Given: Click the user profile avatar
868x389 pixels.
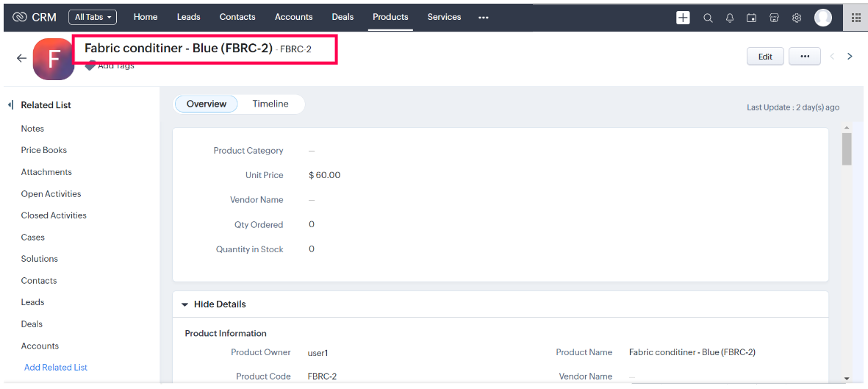Looking at the screenshot, I should 823,18.
